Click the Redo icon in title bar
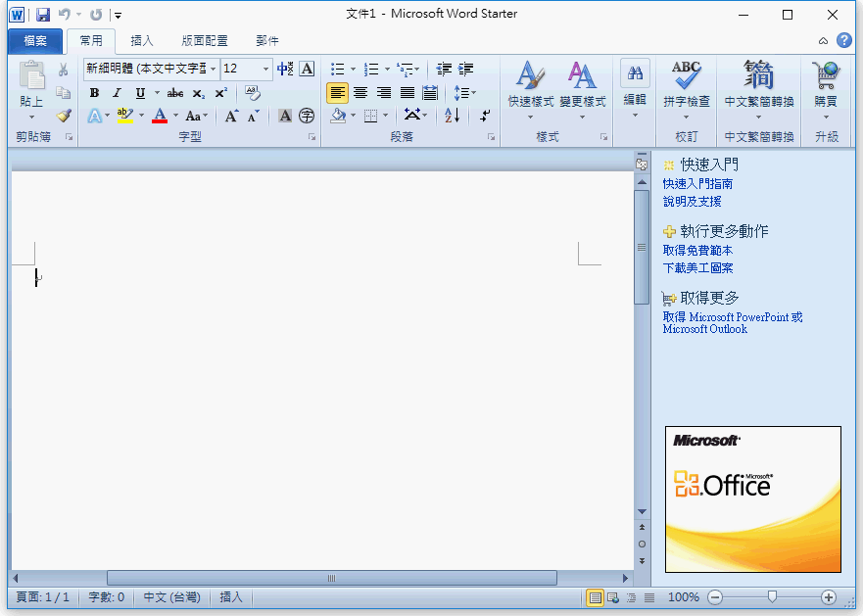Image resolution: width=863 pixels, height=616 pixels. pos(96,15)
